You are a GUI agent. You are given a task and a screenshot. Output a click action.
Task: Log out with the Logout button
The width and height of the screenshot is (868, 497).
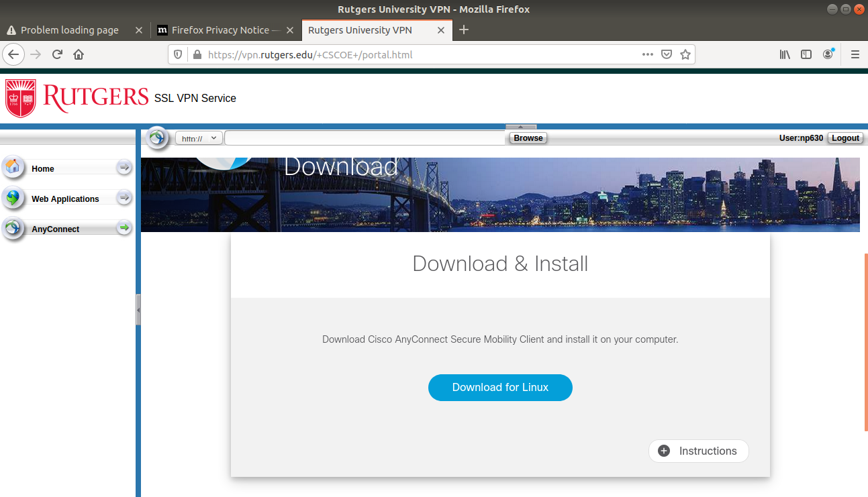coord(845,137)
